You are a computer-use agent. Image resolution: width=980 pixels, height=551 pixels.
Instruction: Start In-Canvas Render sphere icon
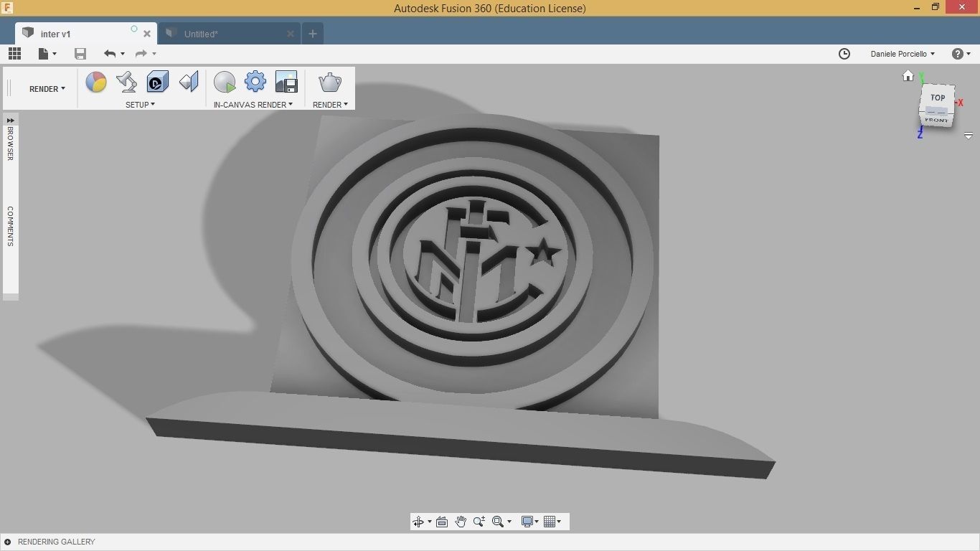pos(225,82)
